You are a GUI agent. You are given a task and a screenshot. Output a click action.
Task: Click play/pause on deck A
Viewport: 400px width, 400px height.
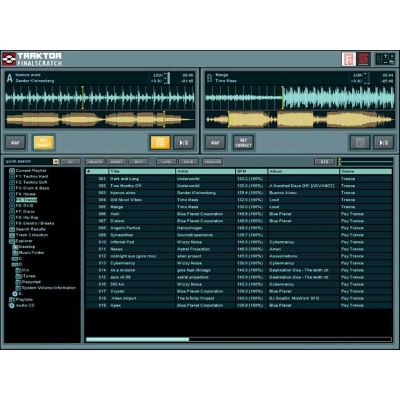(x=184, y=143)
